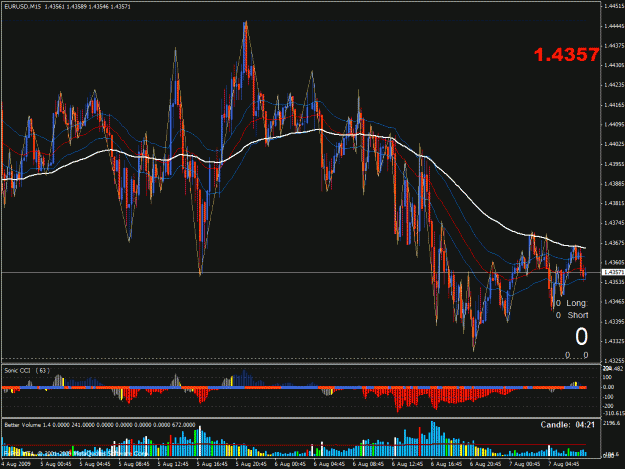Image resolution: width=625 pixels, height=469 pixels.
Task: Click price axis label 1.43255
Action: (614, 361)
